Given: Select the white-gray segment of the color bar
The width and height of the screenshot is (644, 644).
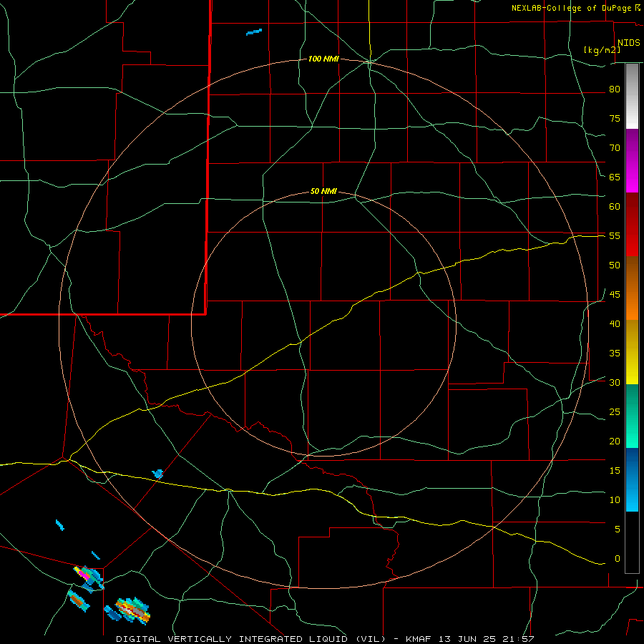Looking at the screenshot, I should [x=632, y=96].
